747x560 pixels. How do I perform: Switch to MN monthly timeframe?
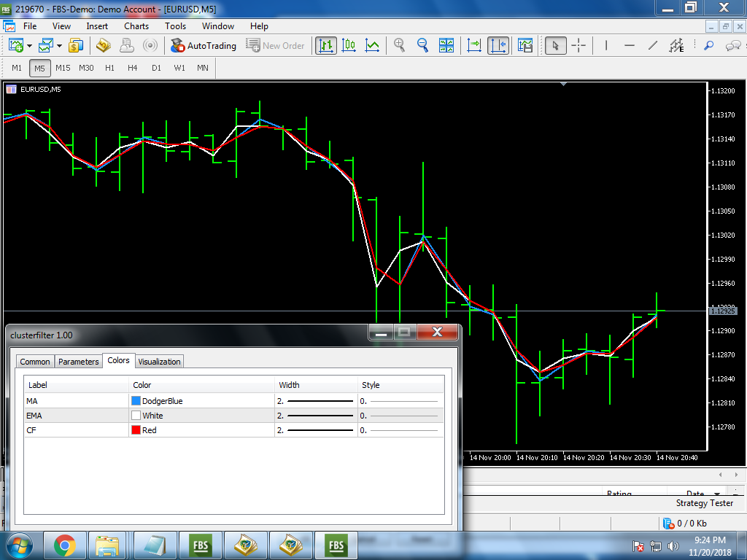pyautogui.click(x=203, y=68)
